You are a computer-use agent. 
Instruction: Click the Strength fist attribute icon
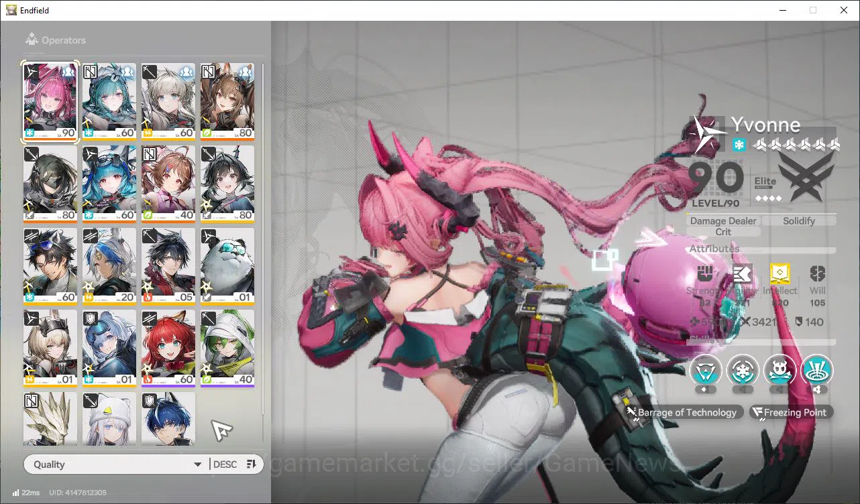click(x=704, y=274)
